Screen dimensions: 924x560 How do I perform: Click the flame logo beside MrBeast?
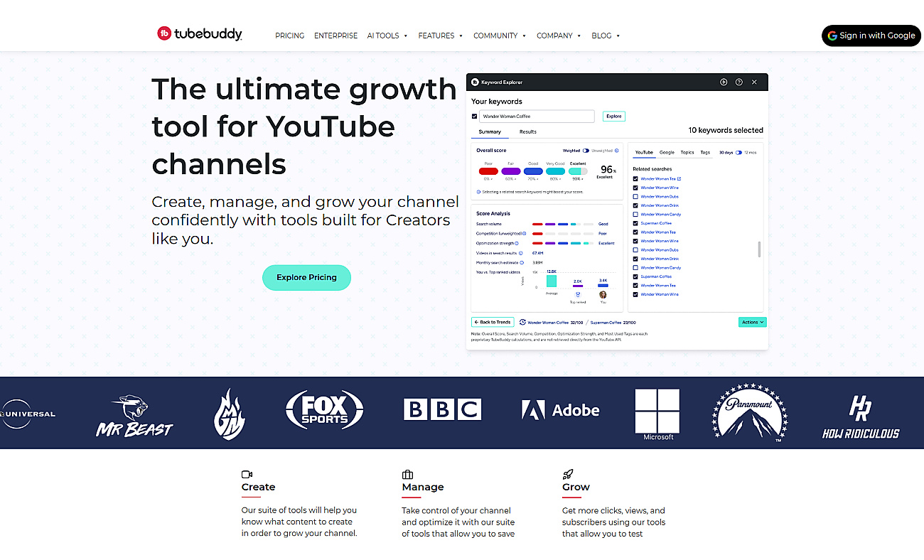230,414
